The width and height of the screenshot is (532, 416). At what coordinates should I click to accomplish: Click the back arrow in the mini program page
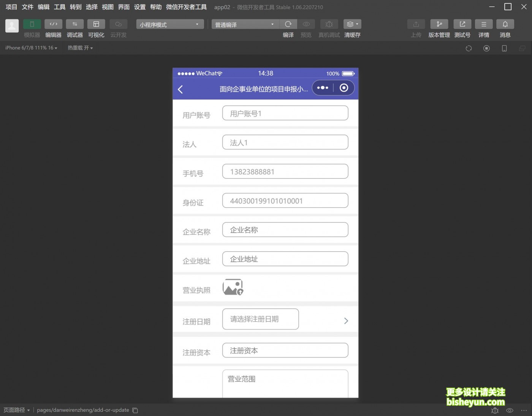180,89
